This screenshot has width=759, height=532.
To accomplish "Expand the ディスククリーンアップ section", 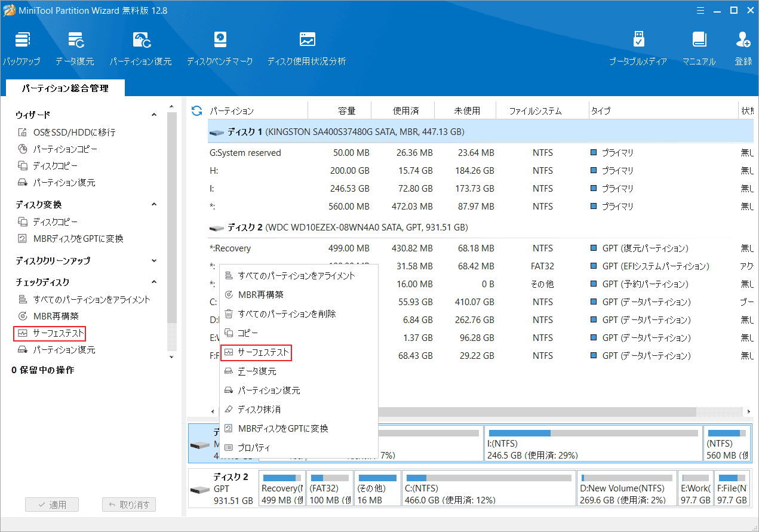I will pyautogui.click(x=154, y=260).
